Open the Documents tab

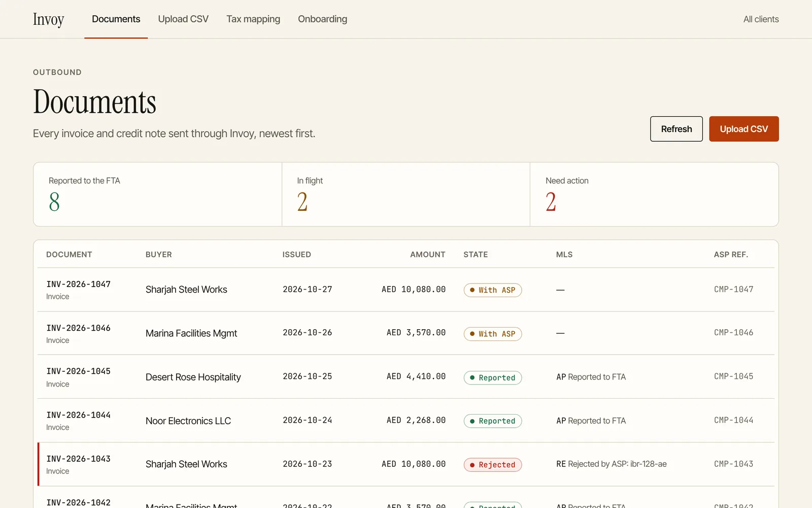pos(116,19)
